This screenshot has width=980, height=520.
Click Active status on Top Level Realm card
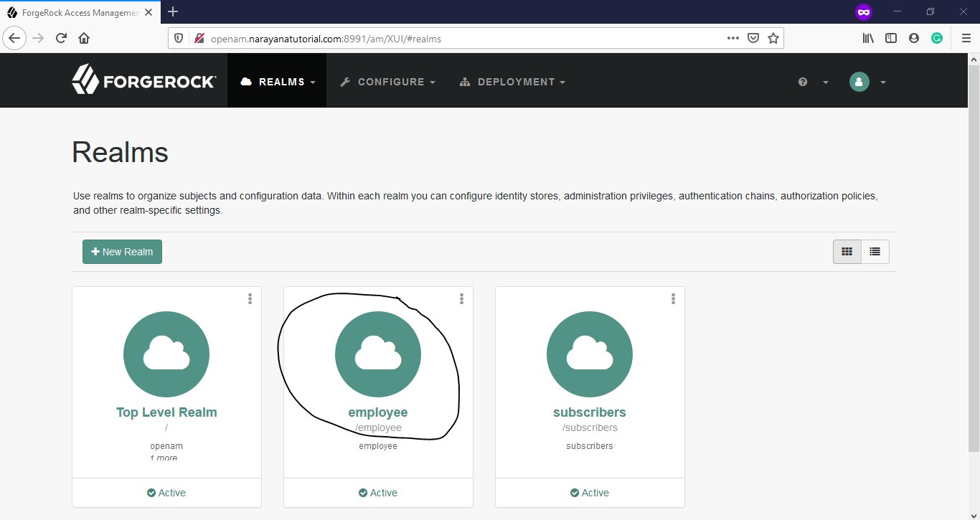point(166,493)
